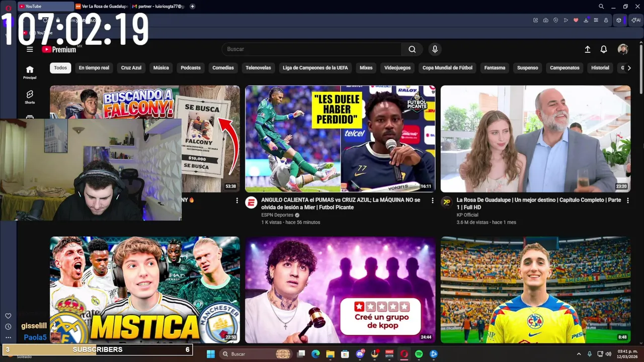This screenshot has width=644, height=362.
Task: Select the Telenovelas chip
Action: [258, 68]
